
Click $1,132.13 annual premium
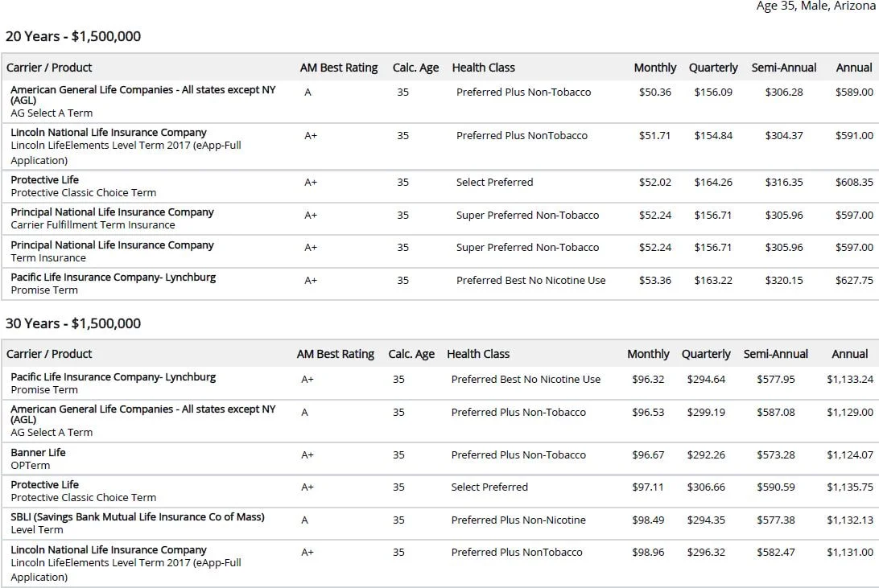[850, 520]
